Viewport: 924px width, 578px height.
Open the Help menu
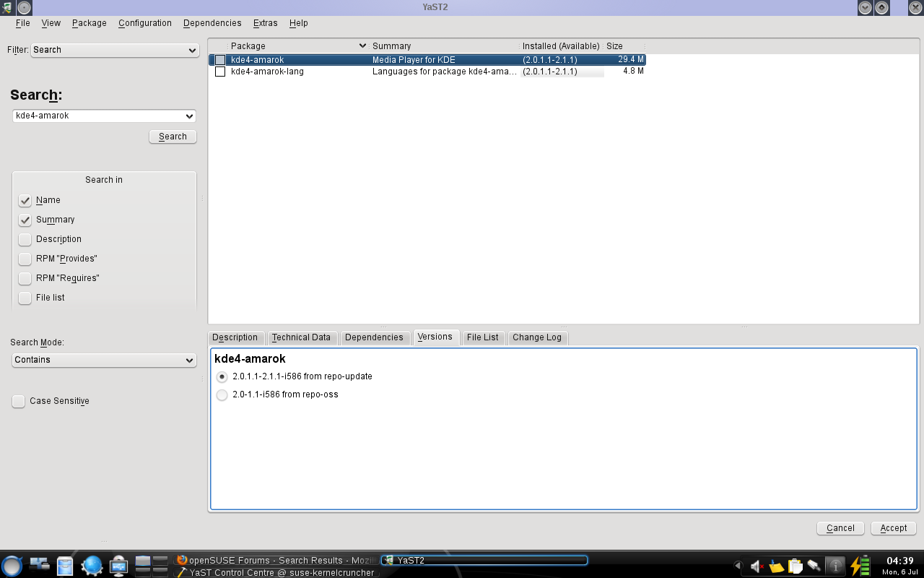(x=299, y=23)
